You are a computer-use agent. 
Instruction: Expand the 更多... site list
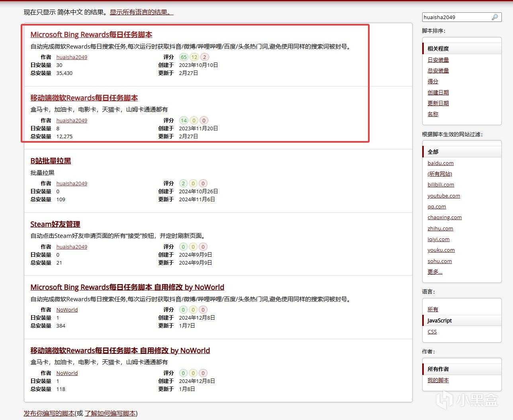tap(435, 272)
